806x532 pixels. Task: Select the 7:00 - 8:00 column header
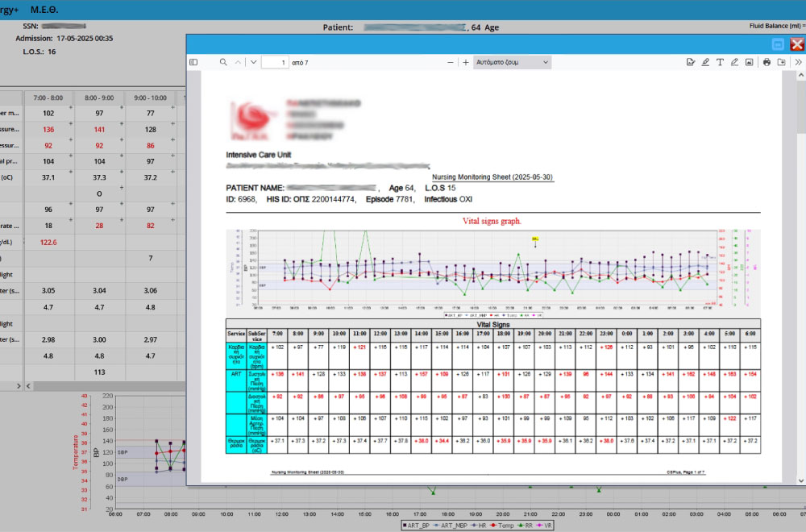(x=48, y=98)
